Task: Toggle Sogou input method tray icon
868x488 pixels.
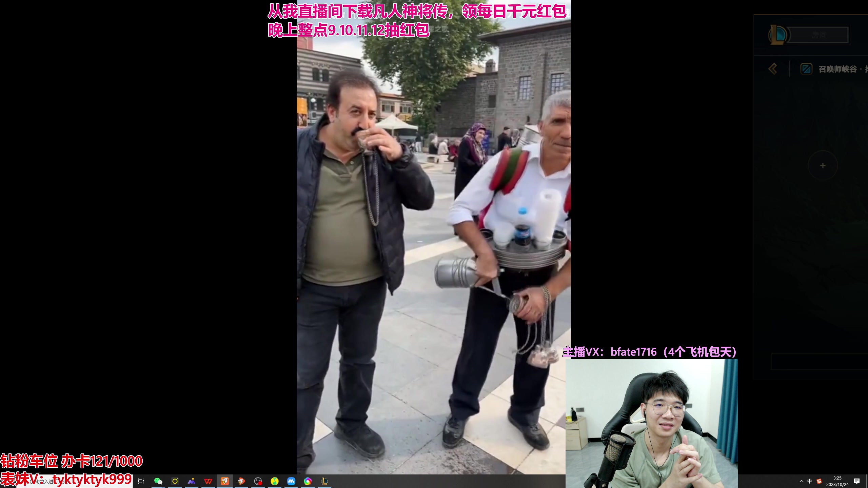Action: click(x=819, y=481)
